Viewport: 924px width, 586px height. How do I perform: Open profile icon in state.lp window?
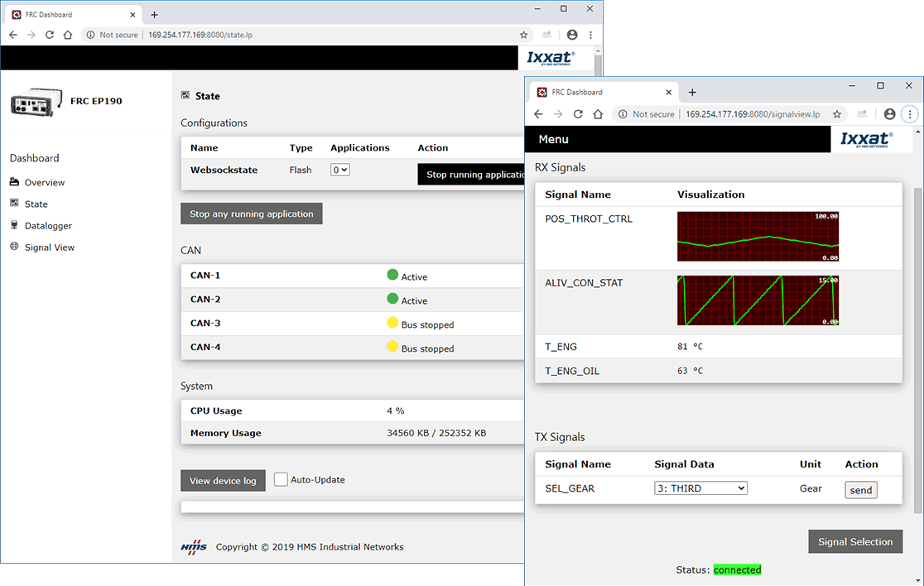point(571,35)
